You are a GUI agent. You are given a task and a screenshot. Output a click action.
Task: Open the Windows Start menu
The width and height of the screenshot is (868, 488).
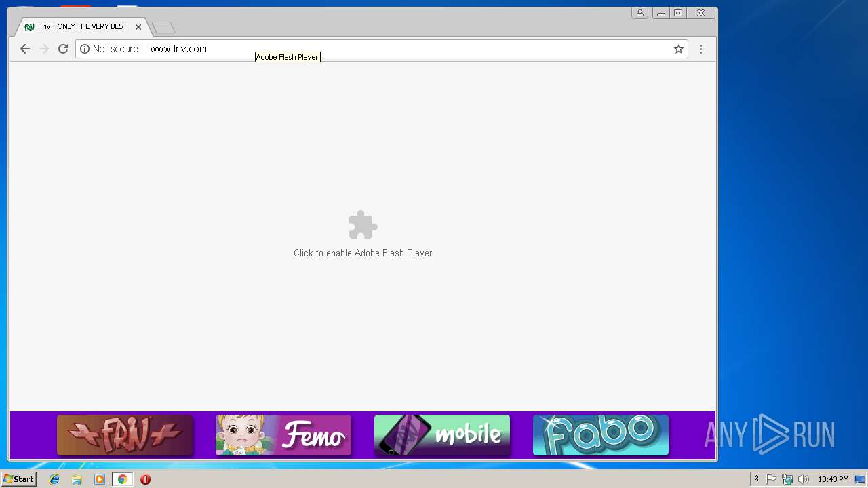point(18,479)
